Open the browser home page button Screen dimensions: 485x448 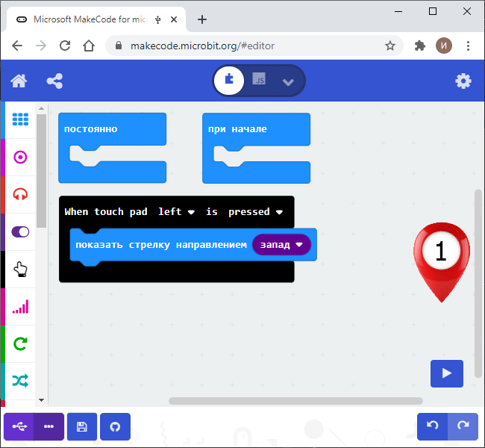click(89, 46)
